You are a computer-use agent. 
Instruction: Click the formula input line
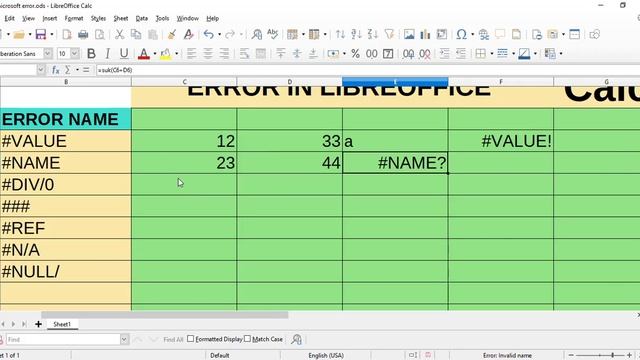367,70
